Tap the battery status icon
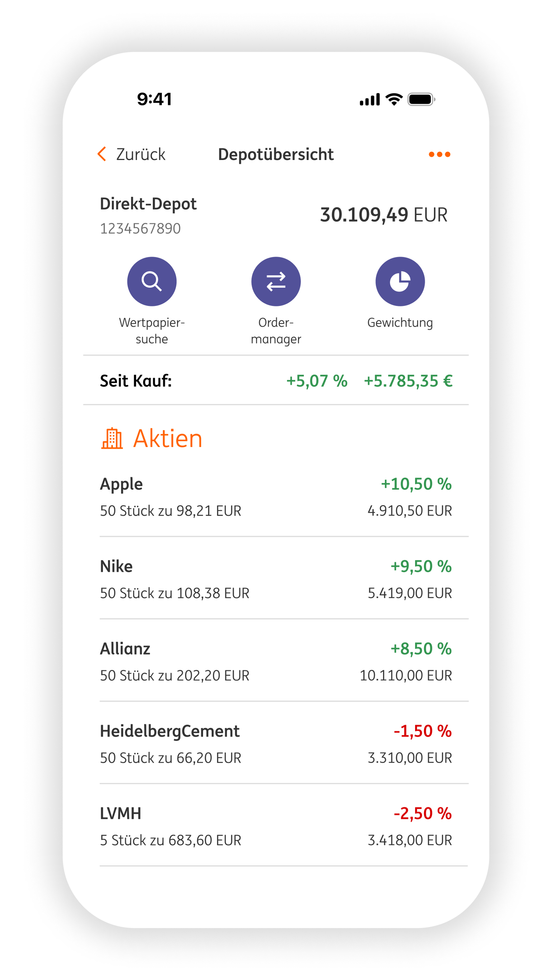The height and width of the screenshot is (980, 551). tap(421, 99)
